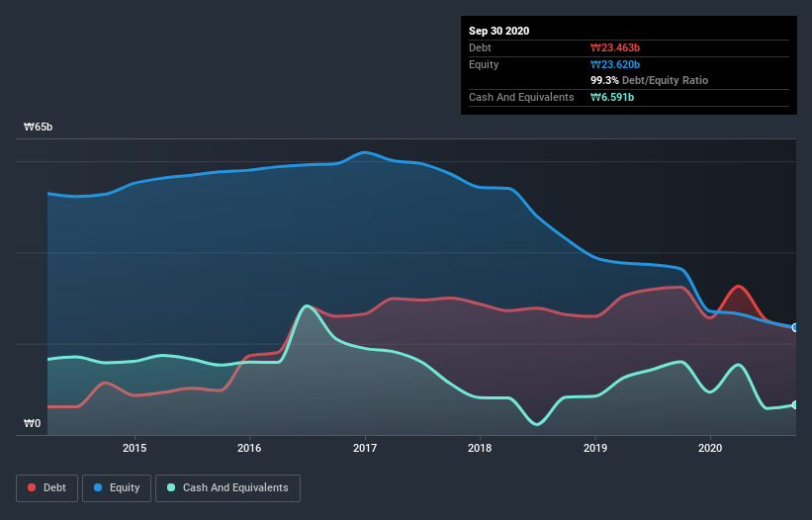Toggle the Debt legend button
The height and width of the screenshot is (520, 812).
[x=47, y=488]
